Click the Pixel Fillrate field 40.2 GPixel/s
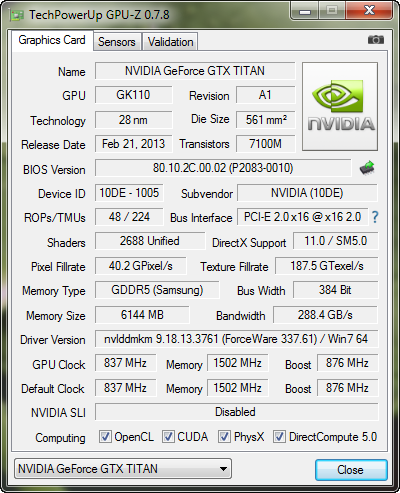Viewport: 400px width, 493px height. tap(141, 266)
